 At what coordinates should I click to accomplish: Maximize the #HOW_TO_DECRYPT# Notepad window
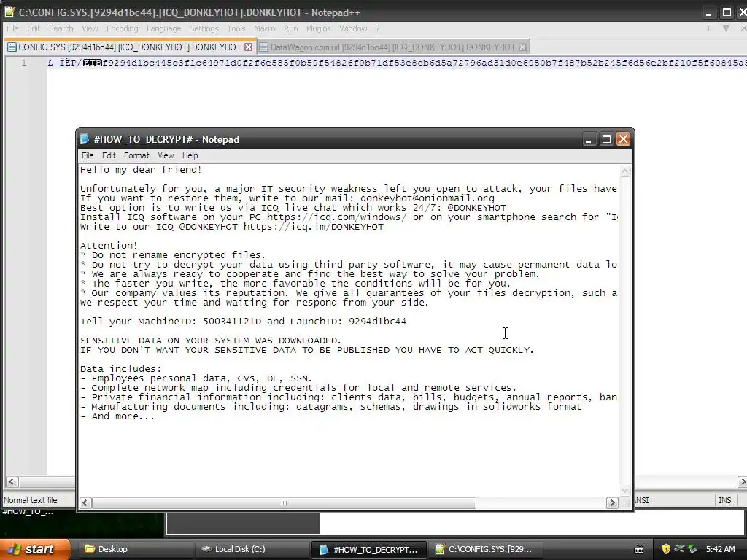606,139
